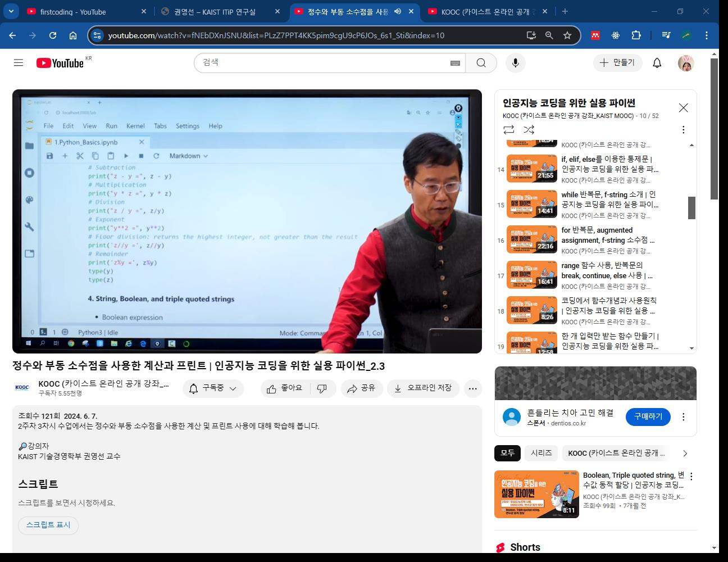Start voice search with microphone icon
This screenshot has height=562, width=728.
pyautogui.click(x=515, y=63)
